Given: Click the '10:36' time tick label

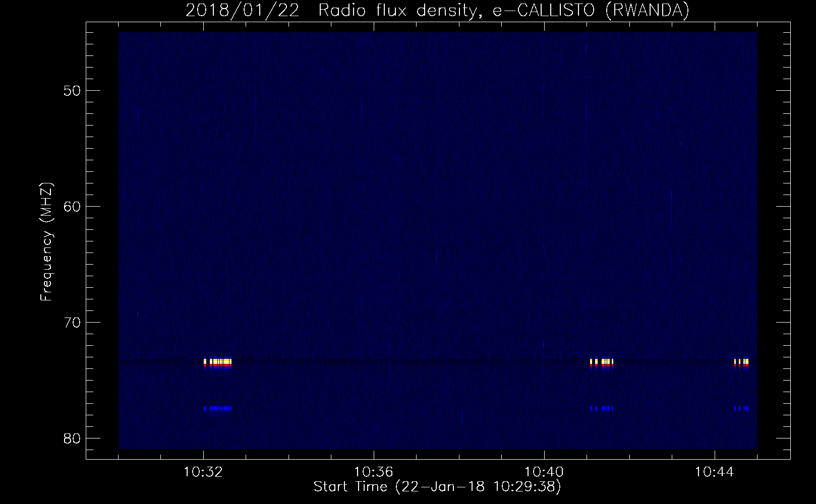Looking at the screenshot, I should coord(374,472).
